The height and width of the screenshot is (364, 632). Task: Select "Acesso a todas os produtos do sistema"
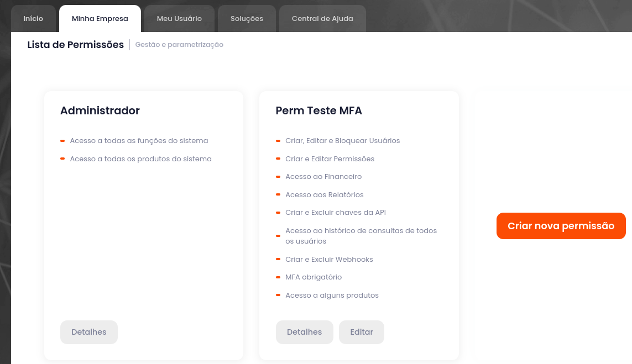click(x=140, y=159)
